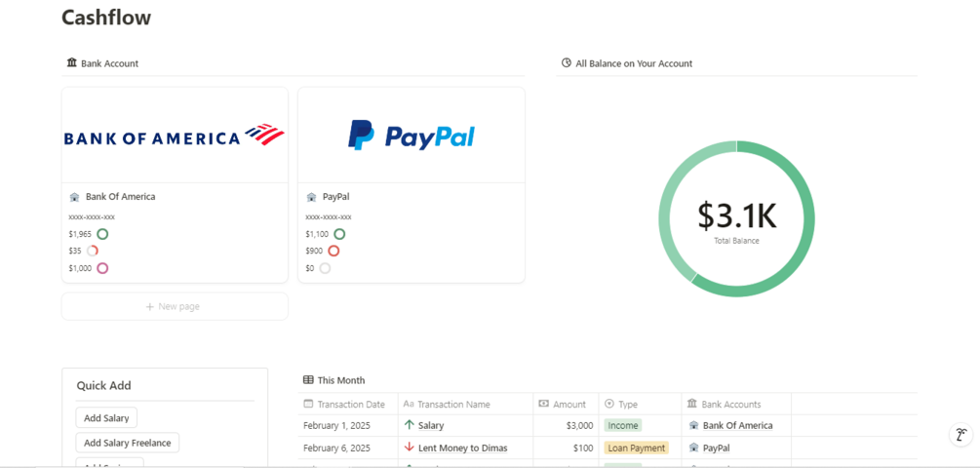Click the red down arrow beside Lent Money to Dimas

coord(410,448)
